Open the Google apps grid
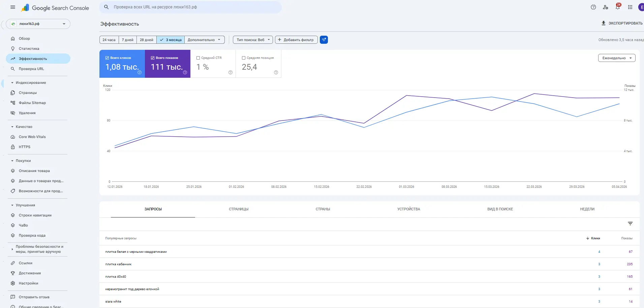 630,7
